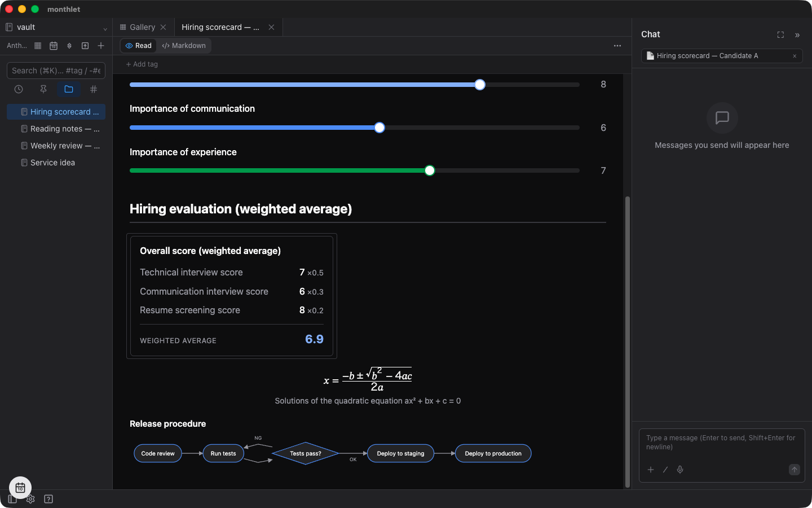812x508 pixels.
Task: Focus the chat message input box
Action: coord(722,443)
